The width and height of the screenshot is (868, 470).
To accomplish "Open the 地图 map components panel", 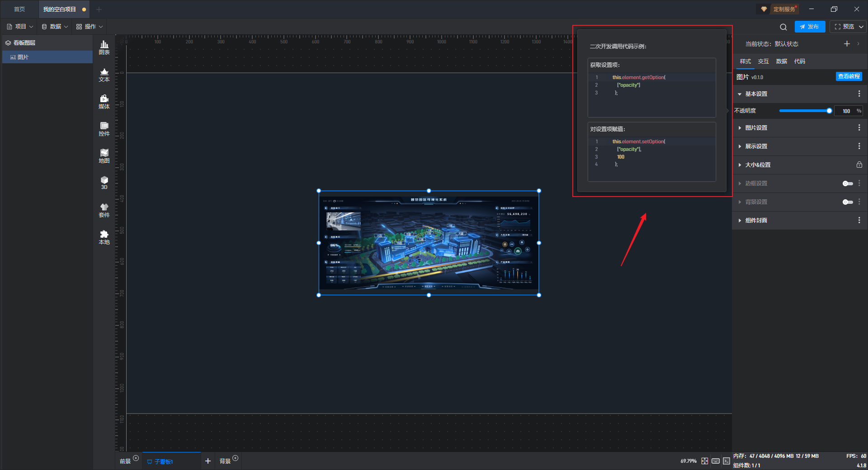I will coord(104,156).
